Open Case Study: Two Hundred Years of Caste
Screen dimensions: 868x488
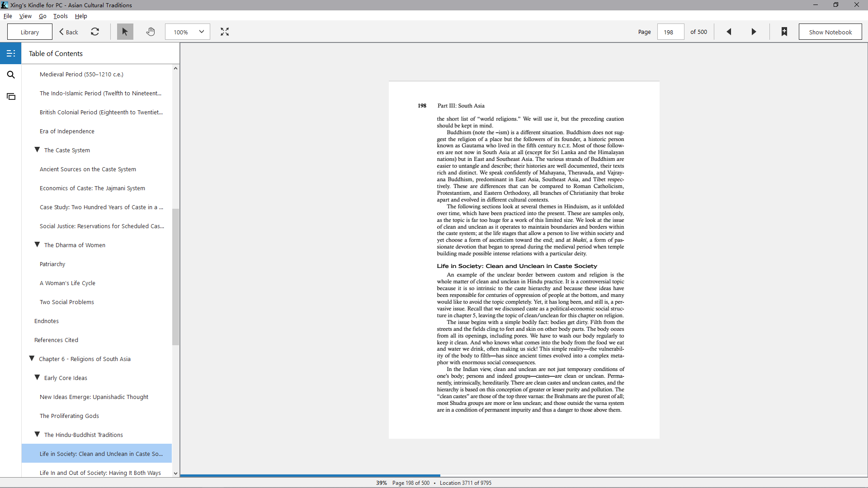click(x=101, y=207)
